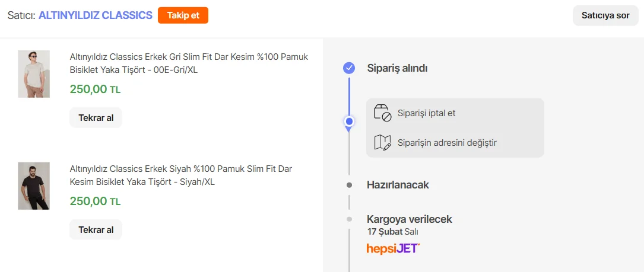Open the ALTINYILDIZ CLASSICS seller page
Image resolution: width=644 pixels, height=272 pixels.
pyautogui.click(x=96, y=15)
